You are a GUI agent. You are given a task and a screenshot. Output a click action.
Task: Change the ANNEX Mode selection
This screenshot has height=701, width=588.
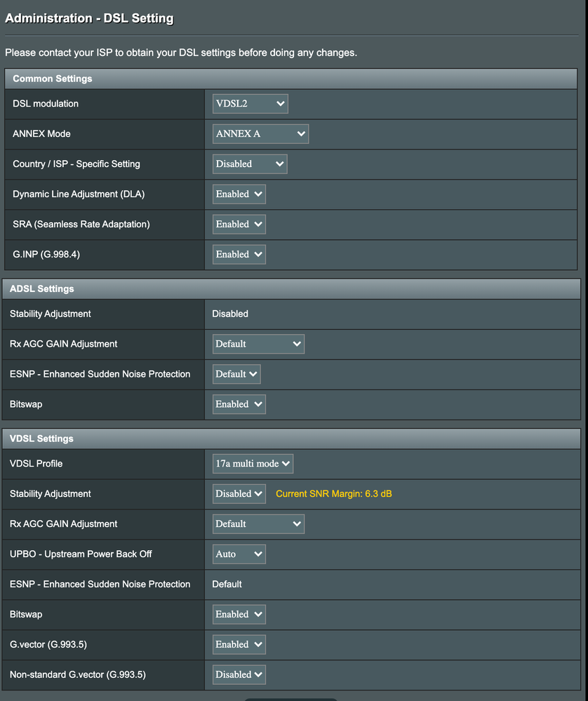pyautogui.click(x=260, y=133)
